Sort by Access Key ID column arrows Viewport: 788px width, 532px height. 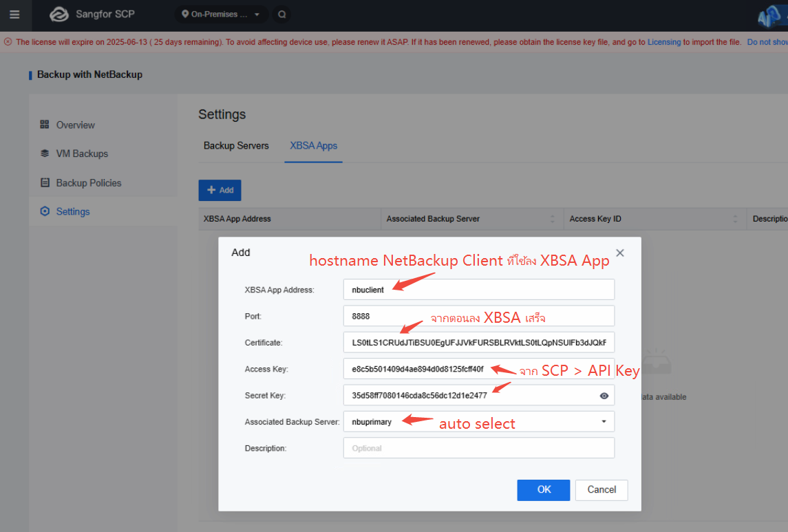click(x=735, y=219)
